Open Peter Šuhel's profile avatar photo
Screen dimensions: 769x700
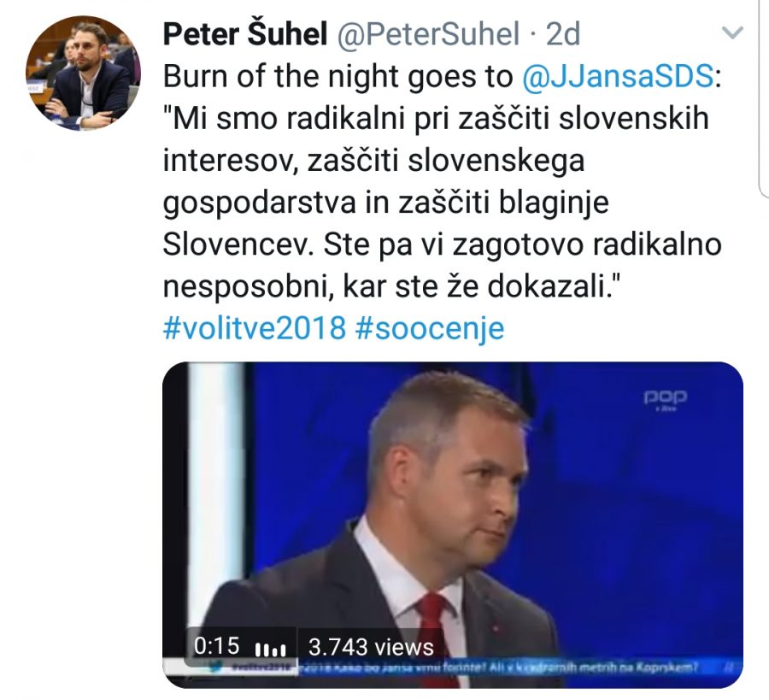coord(84,74)
